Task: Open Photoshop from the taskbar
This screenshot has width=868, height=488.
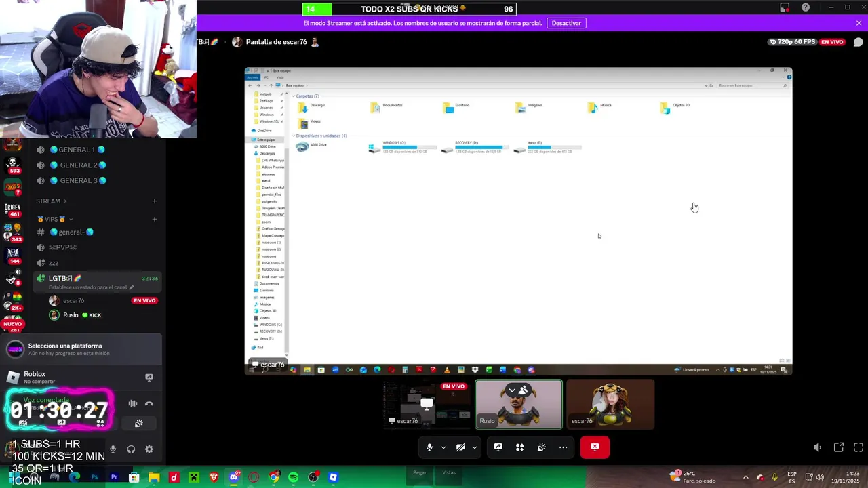Action: pyautogui.click(x=94, y=477)
